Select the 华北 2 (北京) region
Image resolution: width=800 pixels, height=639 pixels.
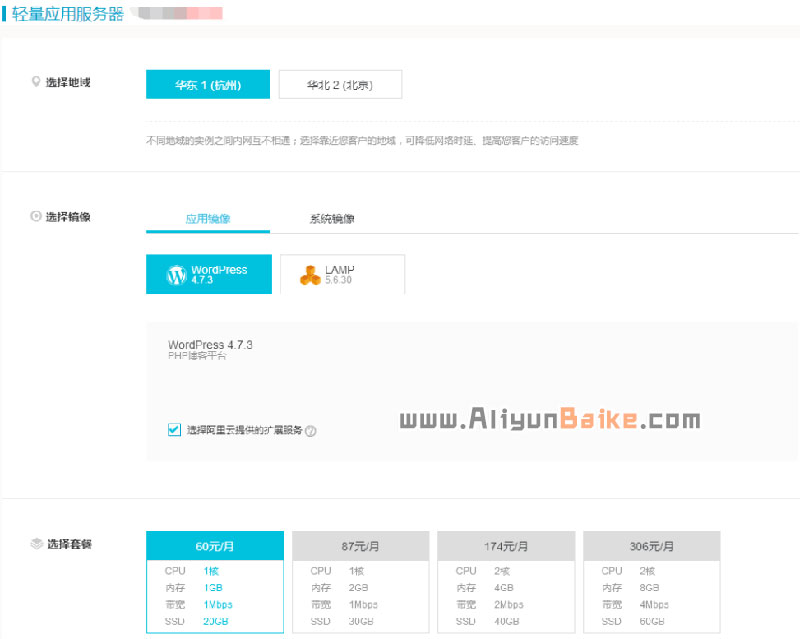[340, 85]
